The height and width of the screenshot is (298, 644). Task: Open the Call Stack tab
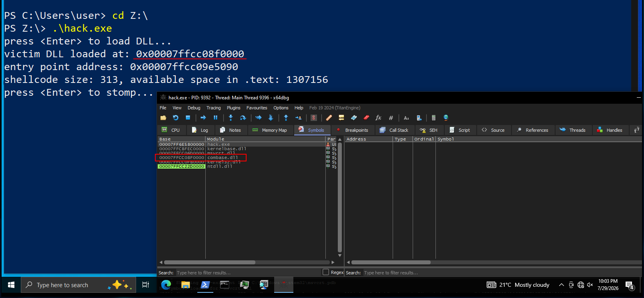click(x=394, y=130)
